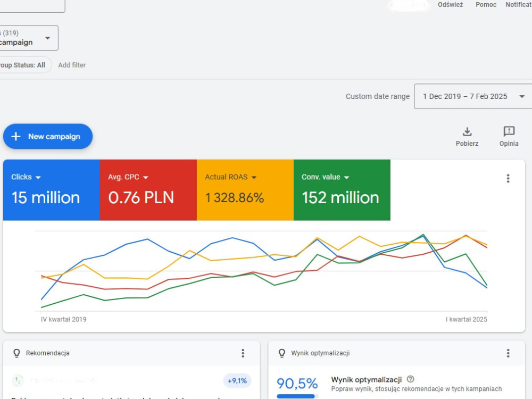Expand the Actual ROAS metric dropdown
Screen dimensions: 532x399
coord(254,178)
